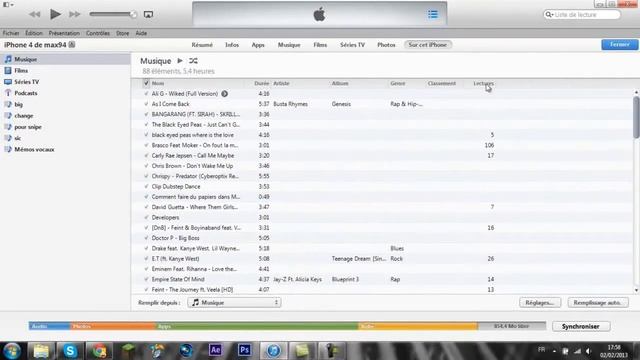The width and height of the screenshot is (640, 360).
Task: Click the arrow icon beside Ali G - Wiked
Action: tap(224, 94)
